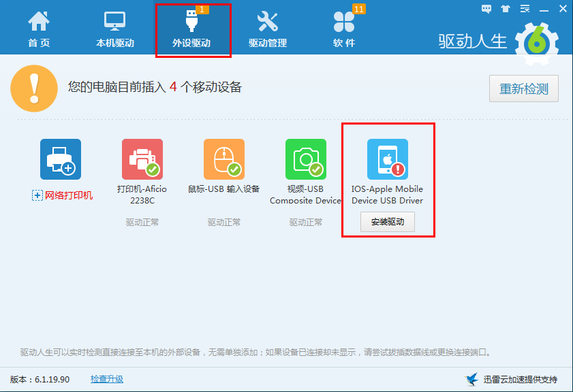Image resolution: width=573 pixels, height=392 pixels.
Task: Open the 检查升级 update link
Action: (106, 379)
